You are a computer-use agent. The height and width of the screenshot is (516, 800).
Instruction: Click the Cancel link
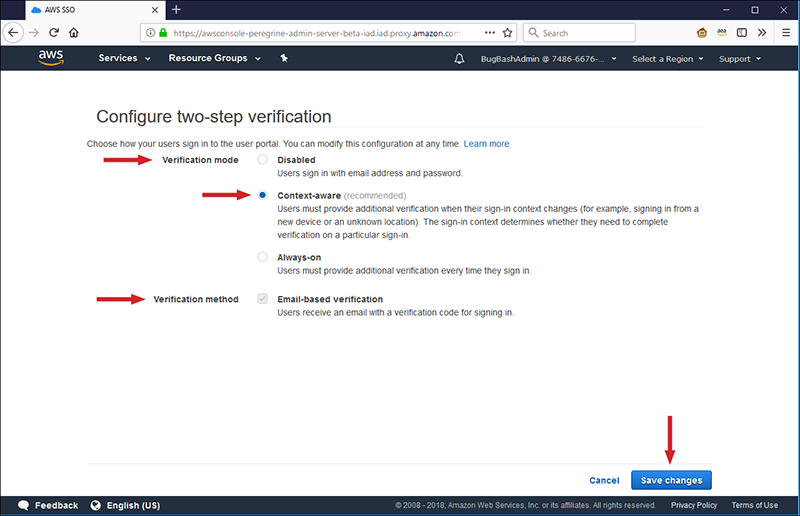click(x=604, y=480)
